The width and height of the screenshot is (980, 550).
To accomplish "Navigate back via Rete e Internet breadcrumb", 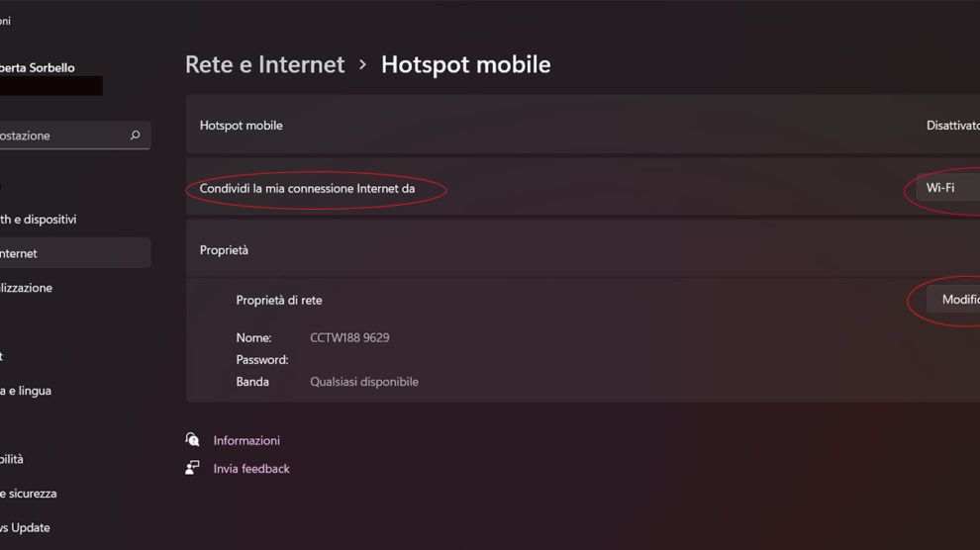I will point(264,65).
